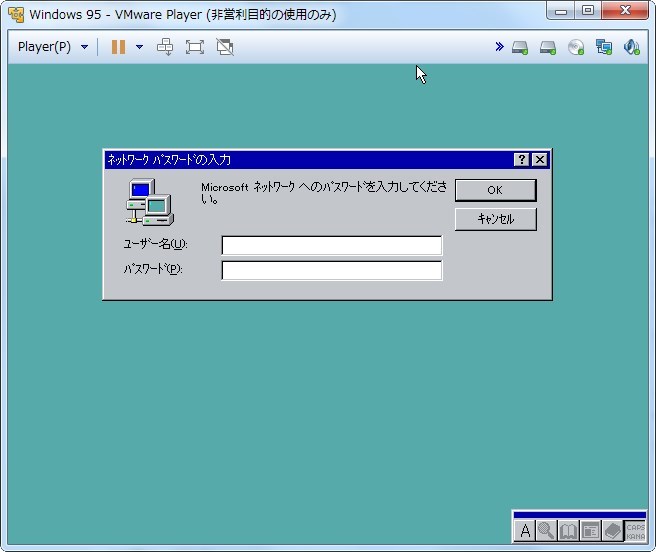
Task: Open the network adapter device icon
Action: [x=604, y=47]
